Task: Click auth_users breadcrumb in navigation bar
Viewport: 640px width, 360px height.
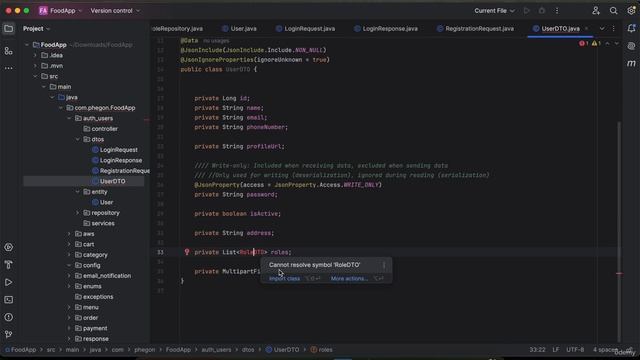Action: click(x=216, y=350)
